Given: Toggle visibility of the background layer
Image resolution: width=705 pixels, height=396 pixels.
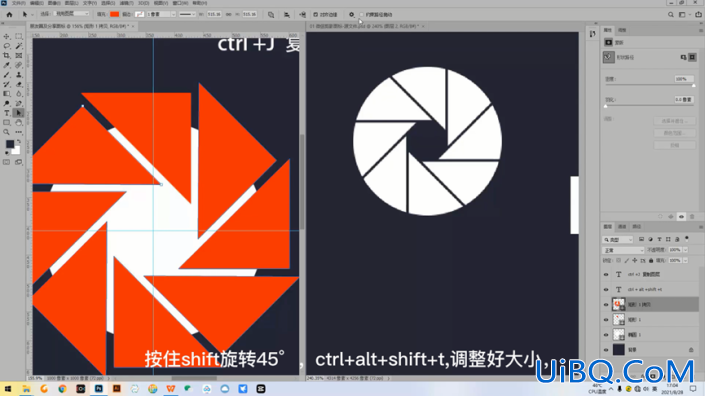Looking at the screenshot, I should pos(606,350).
